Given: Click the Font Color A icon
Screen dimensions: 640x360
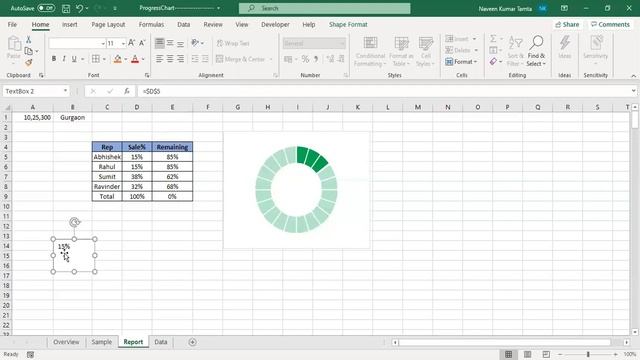Looking at the screenshot, I should pos(135,59).
